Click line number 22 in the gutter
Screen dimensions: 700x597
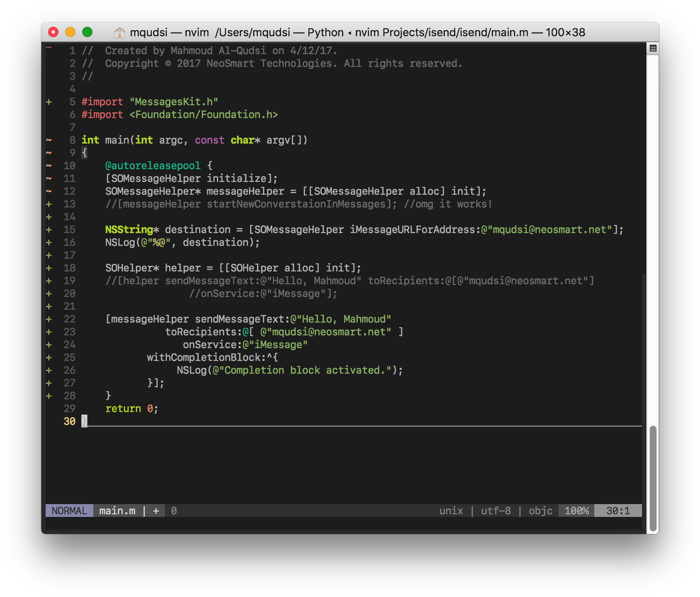[69, 319]
